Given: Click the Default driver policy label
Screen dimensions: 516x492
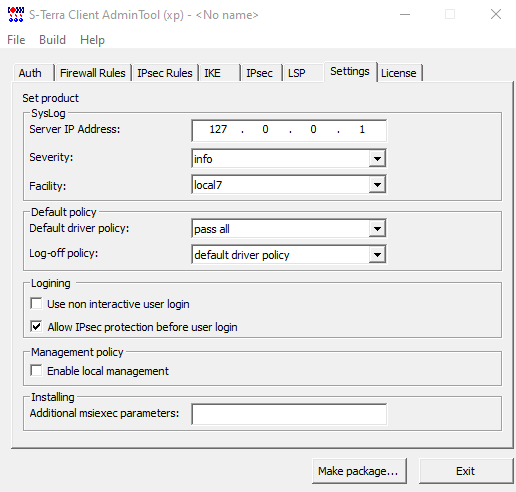Looking at the screenshot, I should tap(79, 228).
